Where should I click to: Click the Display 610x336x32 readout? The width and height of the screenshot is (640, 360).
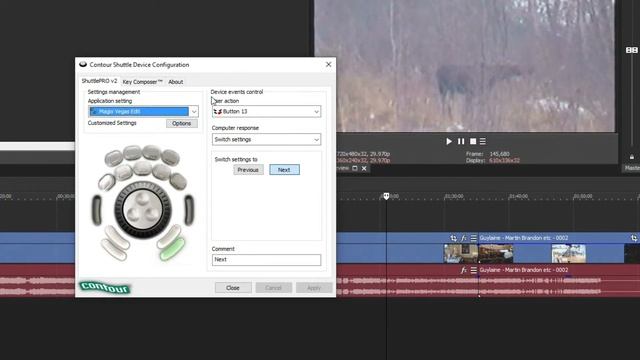(x=493, y=160)
